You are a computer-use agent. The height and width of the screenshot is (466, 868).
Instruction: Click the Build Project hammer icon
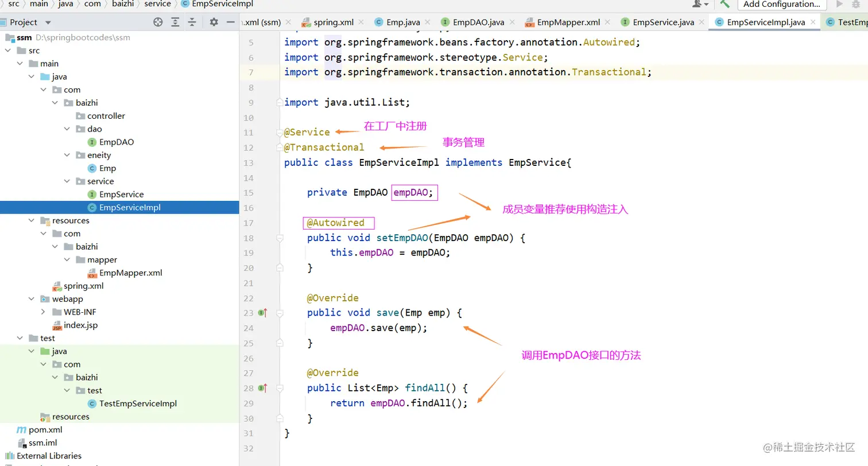point(724,3)
